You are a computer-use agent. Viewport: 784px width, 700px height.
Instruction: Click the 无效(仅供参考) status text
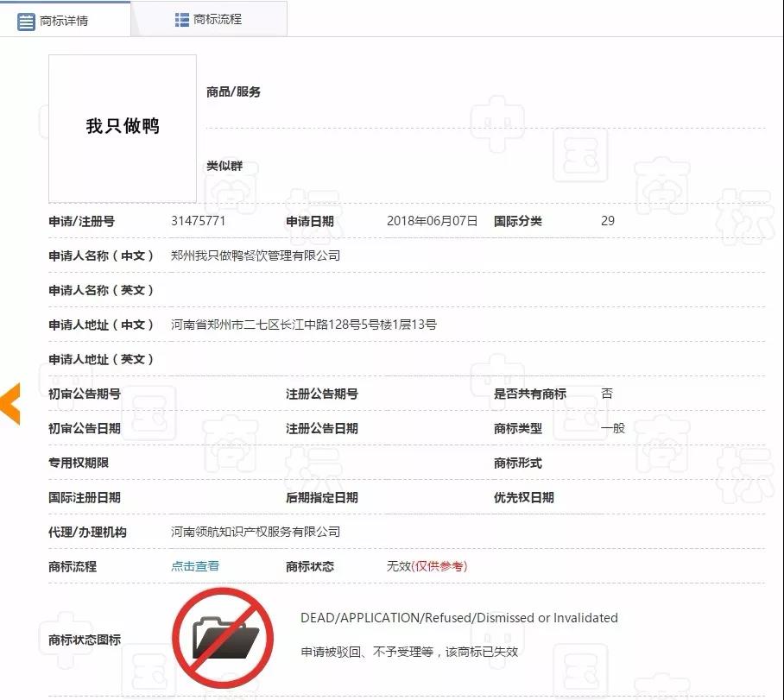[x=427, y=566]
